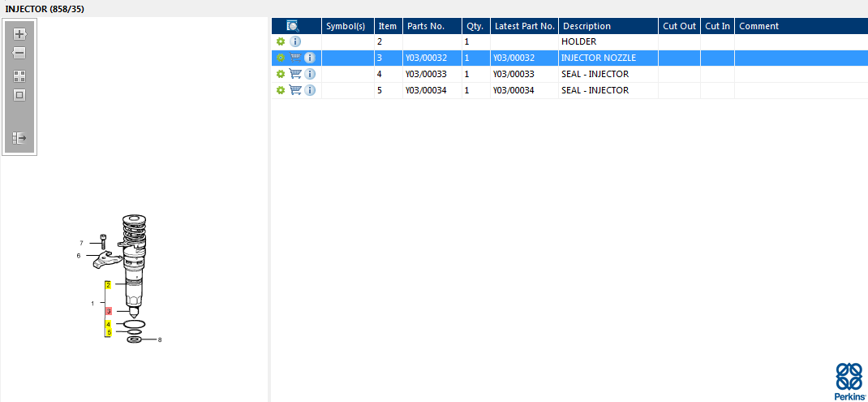This screenshot has height=402, width=868.
Task: Click Item number 2 cell
Action: [x=389, y=41]
